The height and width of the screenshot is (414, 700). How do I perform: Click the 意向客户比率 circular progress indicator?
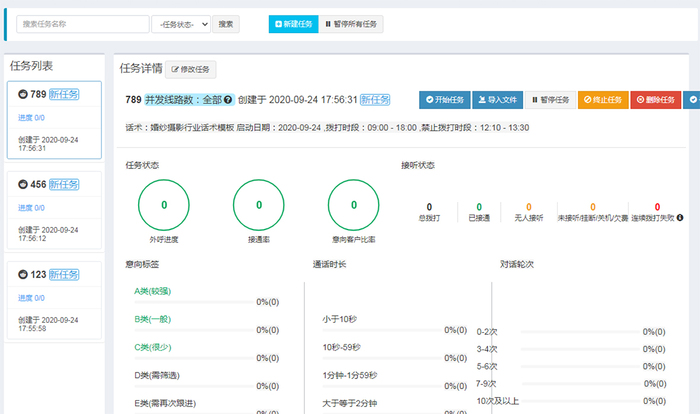[354, 205]
